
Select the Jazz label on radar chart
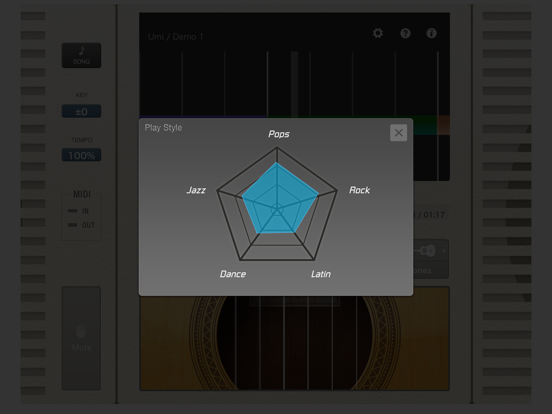tap(196, 190)
